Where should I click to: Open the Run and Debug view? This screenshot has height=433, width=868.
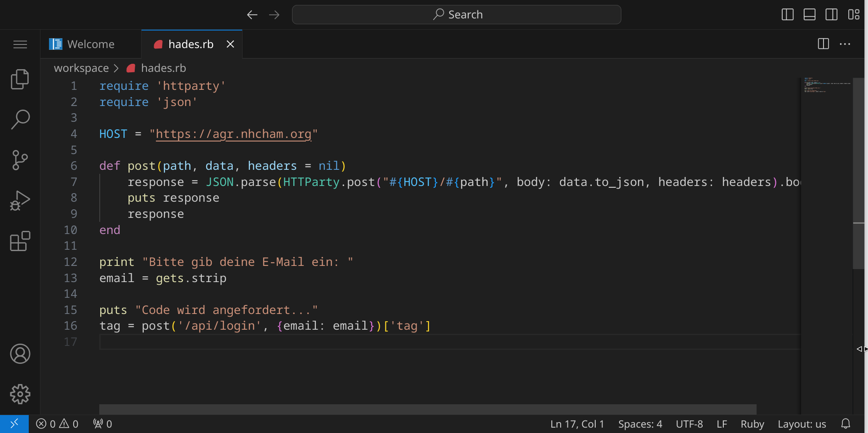click(x=20, y=200)
